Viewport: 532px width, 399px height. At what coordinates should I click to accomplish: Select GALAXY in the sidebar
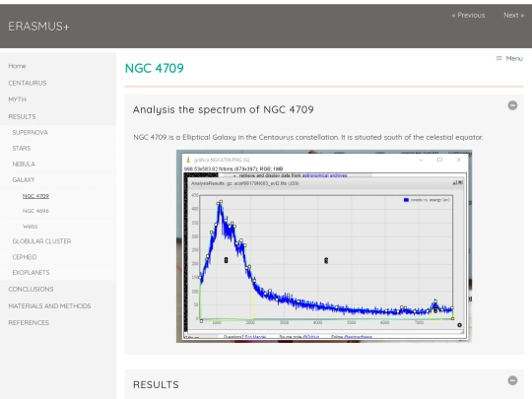[24, 179]
